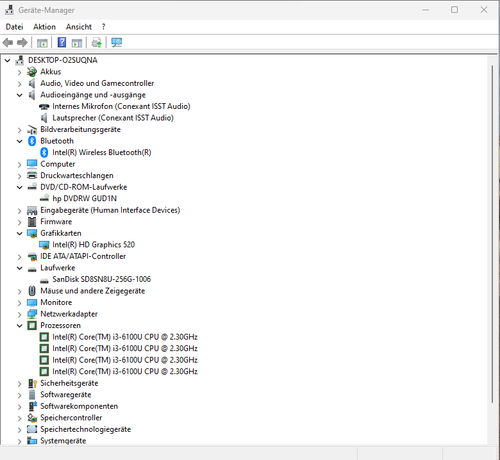Click the Systemgeräte label
Image resolution: width=500 pixels, height=460 pixels.
pyautogui.click(x=63, y=441)
